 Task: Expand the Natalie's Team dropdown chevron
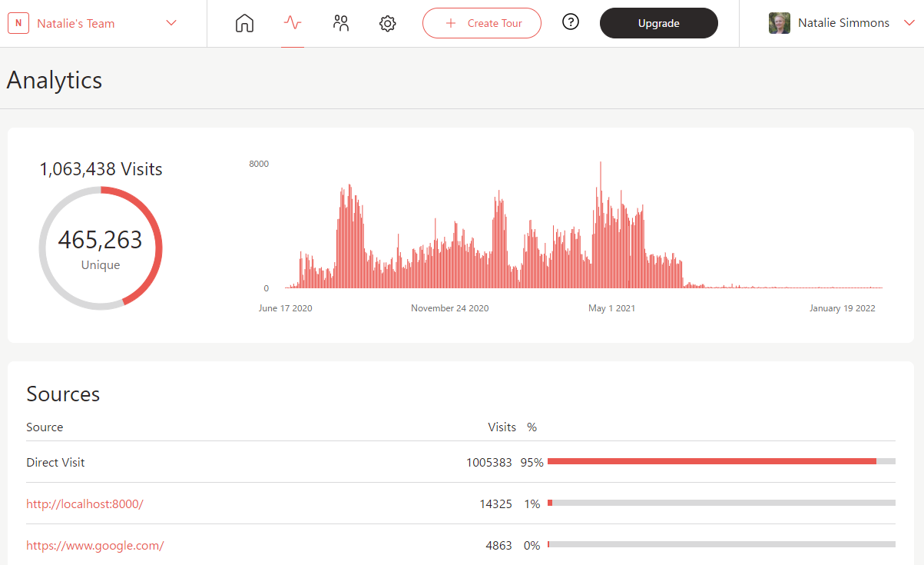(171, 23)
